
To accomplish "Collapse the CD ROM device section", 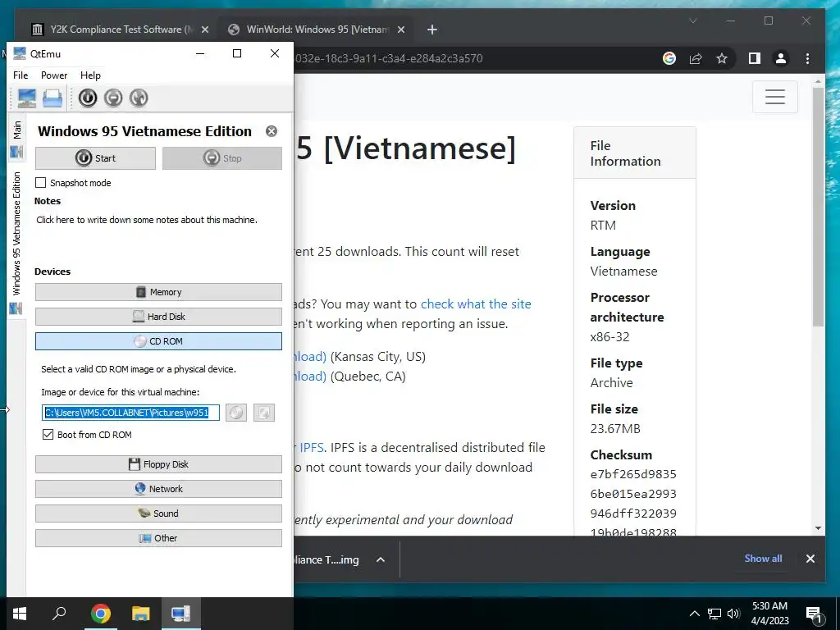I will (158, 341).
